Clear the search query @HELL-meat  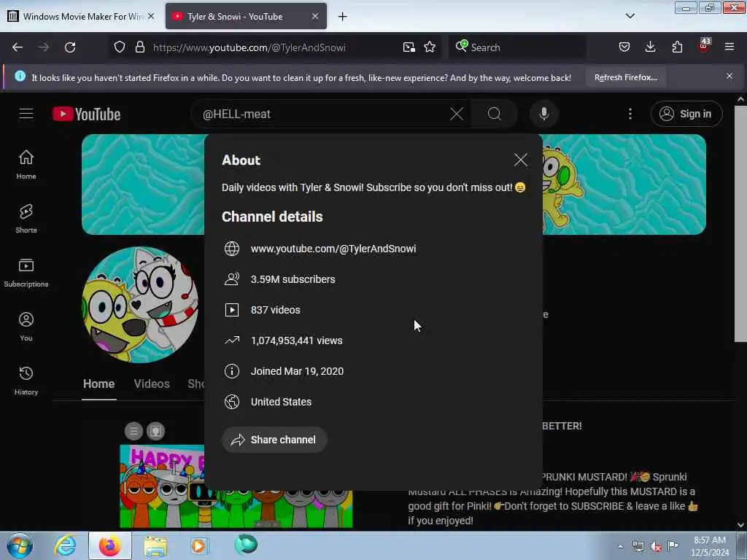(x=457, y=114)
